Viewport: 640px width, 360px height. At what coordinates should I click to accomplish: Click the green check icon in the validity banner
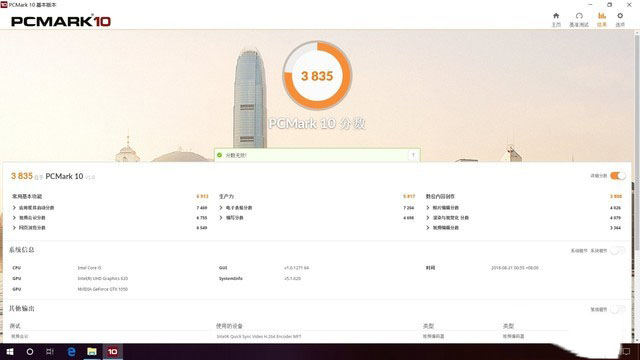(x=220, y=155)
